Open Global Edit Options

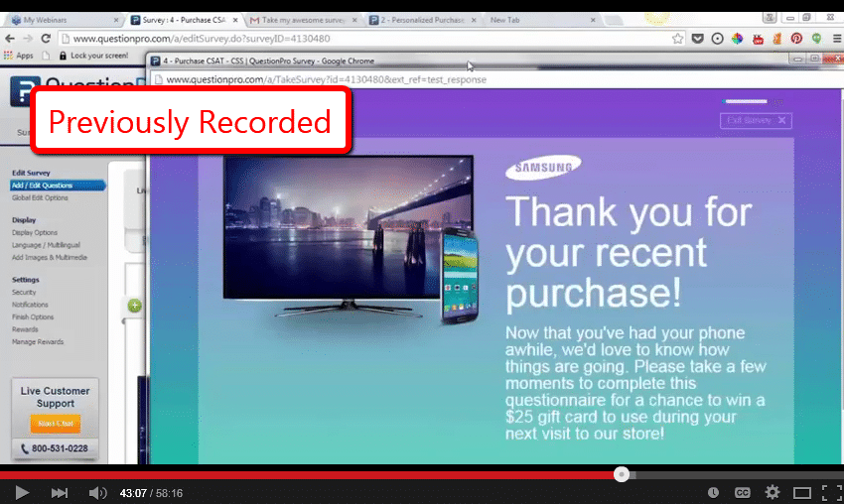(x=41, y=198)
